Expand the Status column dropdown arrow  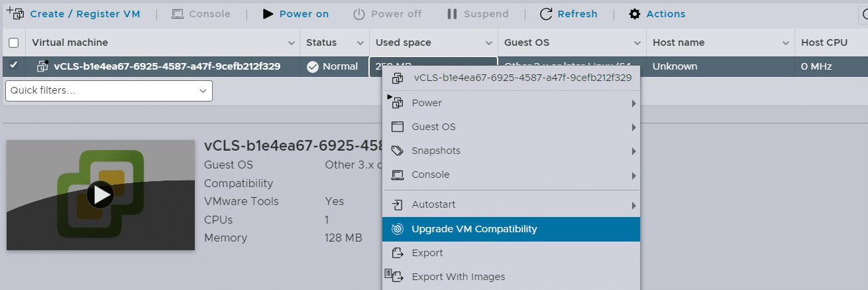tap(361, 42)
